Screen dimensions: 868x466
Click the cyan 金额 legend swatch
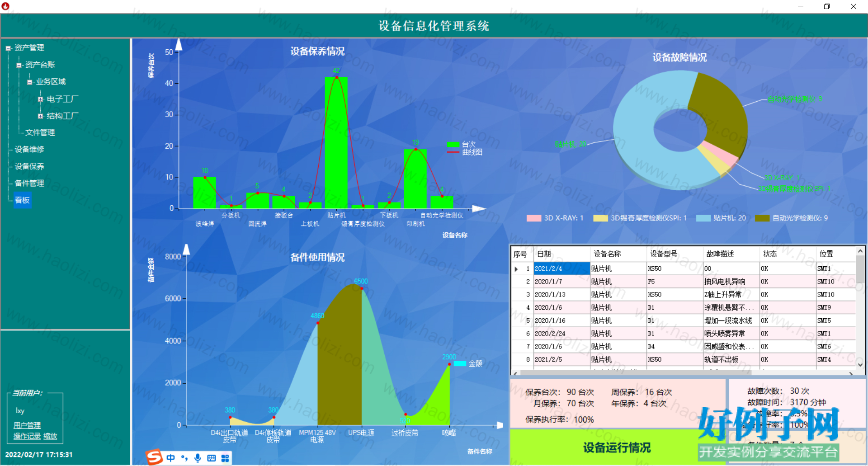point(460,363)
